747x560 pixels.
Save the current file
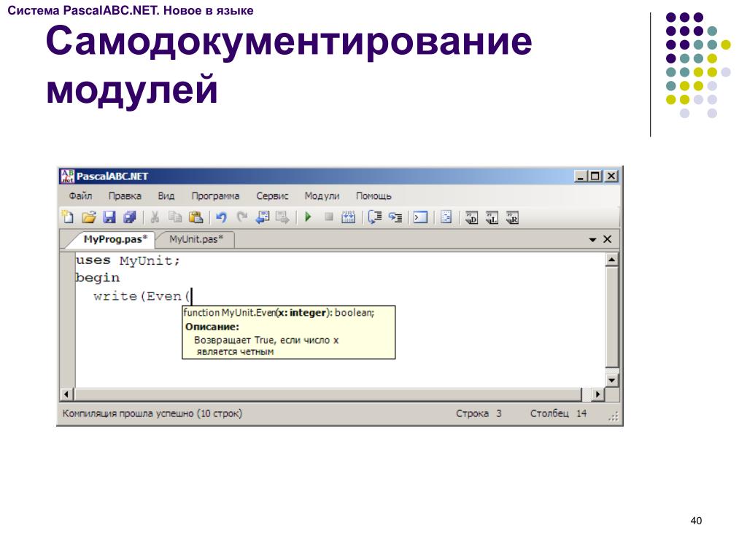pyautogui.click(x=109, y=217)
